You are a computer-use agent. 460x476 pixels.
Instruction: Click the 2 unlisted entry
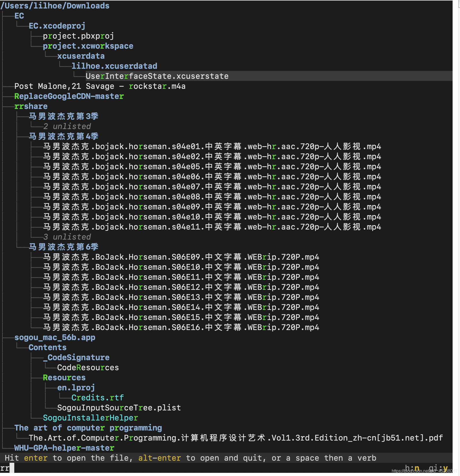67,126
